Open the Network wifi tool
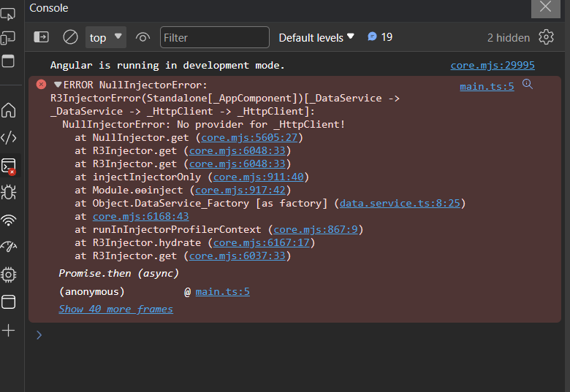 (x=9, y=220)
